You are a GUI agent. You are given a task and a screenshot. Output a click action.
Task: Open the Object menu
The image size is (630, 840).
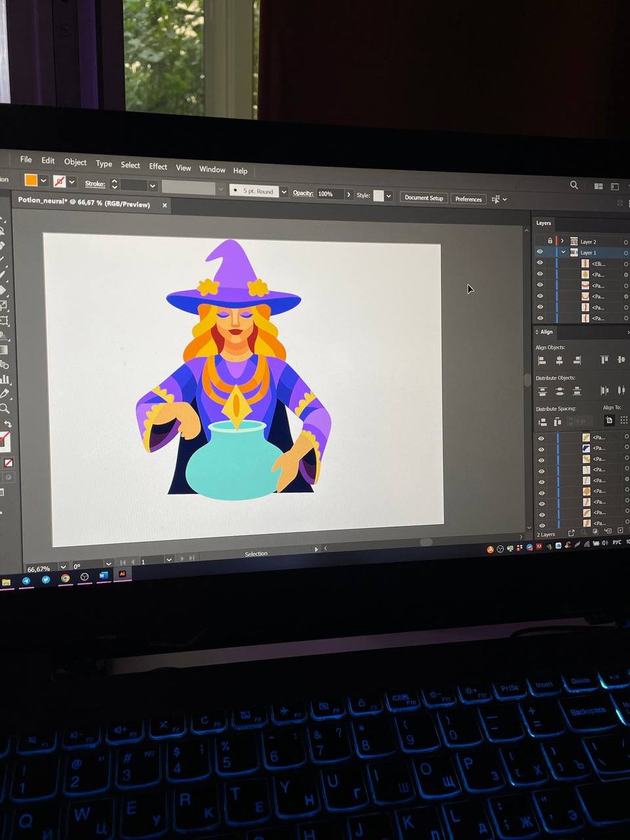(75, 162)
